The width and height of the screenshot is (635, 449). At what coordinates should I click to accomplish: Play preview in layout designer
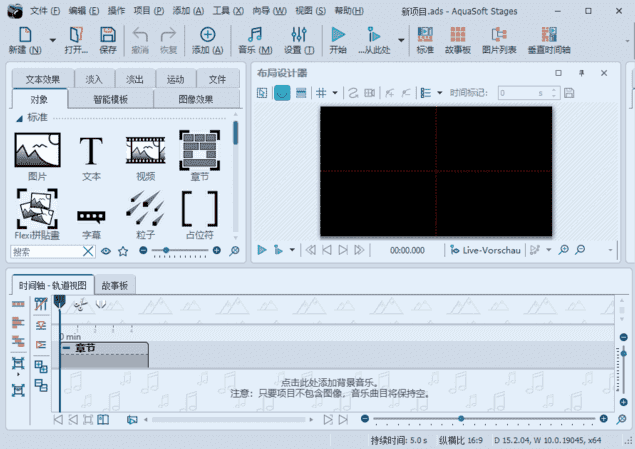(x=262, y=250)
